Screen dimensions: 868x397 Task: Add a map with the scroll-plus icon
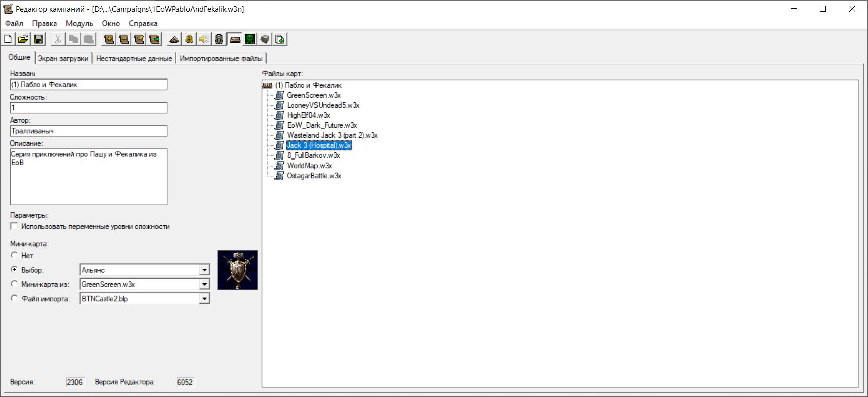pos(109,39)
